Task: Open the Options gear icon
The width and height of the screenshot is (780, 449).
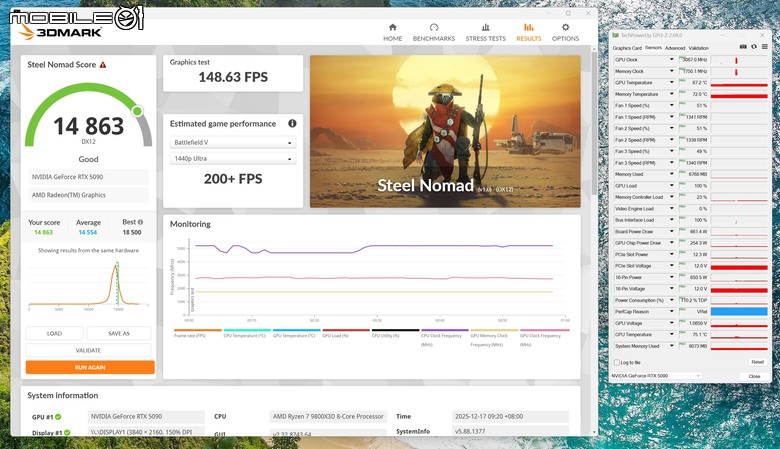Action: coord(565,27)
